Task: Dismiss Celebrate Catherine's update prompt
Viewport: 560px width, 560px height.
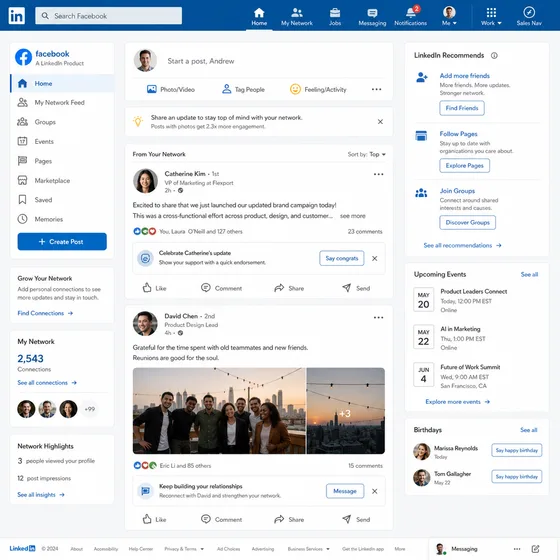Action: pyautogui.click(x=375, y=258)
